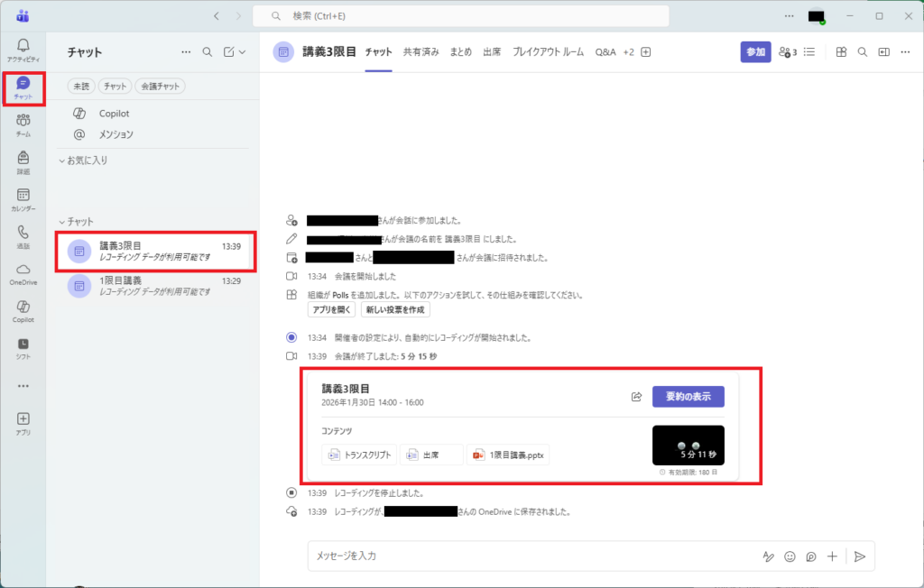Image resolution: width=924 pixels, height=588 pixels.
Task: Open the Calls icon in sidebar
Action: coord(23,236)
